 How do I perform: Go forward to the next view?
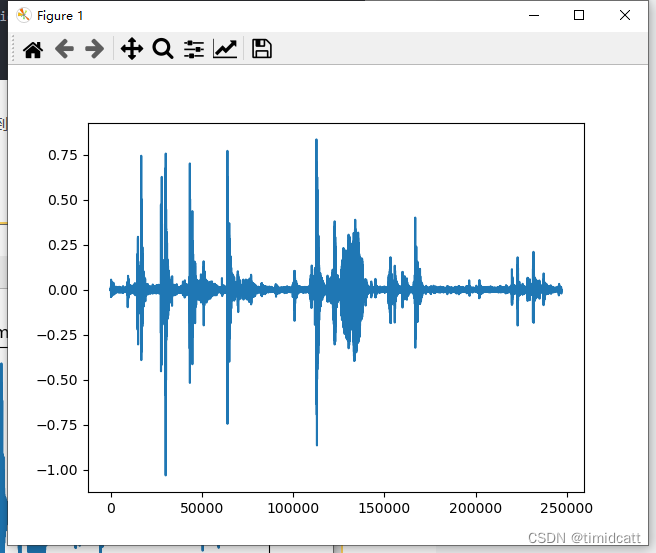(95, 49)
